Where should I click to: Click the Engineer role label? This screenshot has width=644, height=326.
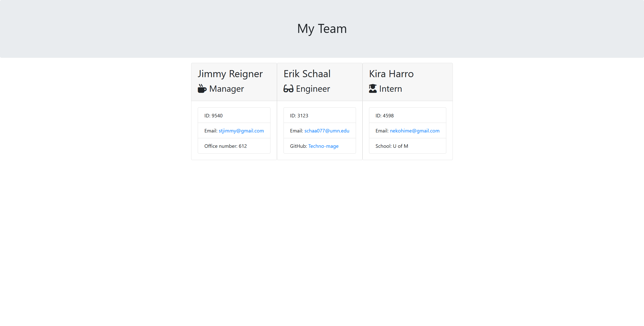pos(313,89)
